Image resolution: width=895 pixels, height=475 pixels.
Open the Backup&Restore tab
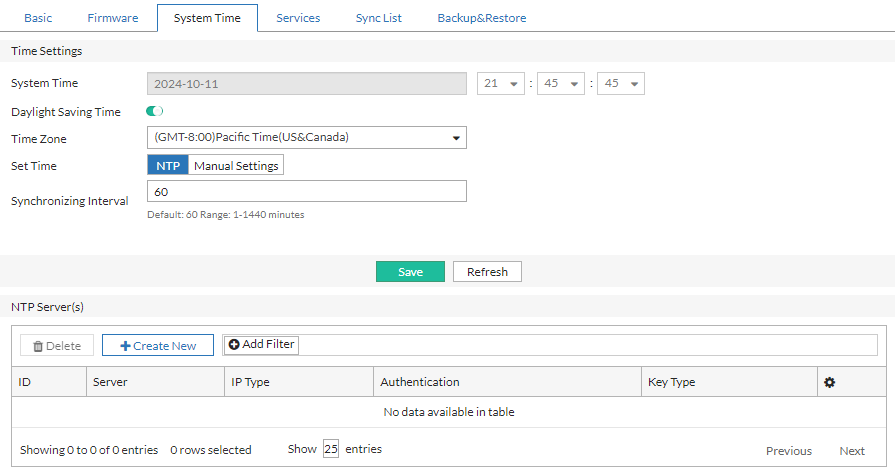481,18
